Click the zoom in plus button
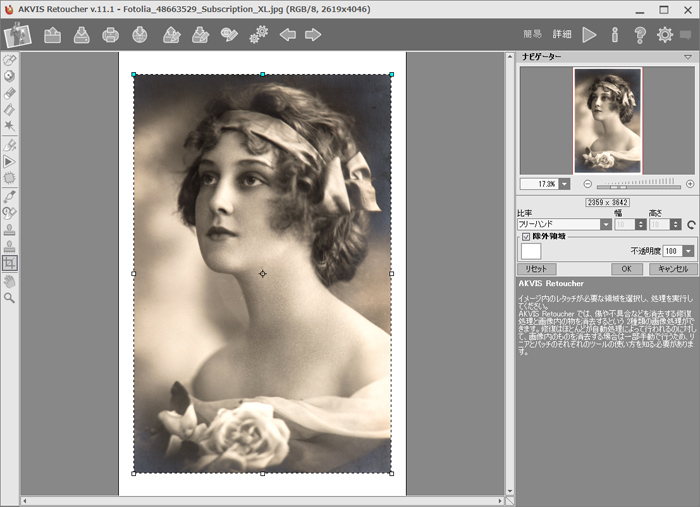This screenshot has width=700, height=507. coord(690,184)
